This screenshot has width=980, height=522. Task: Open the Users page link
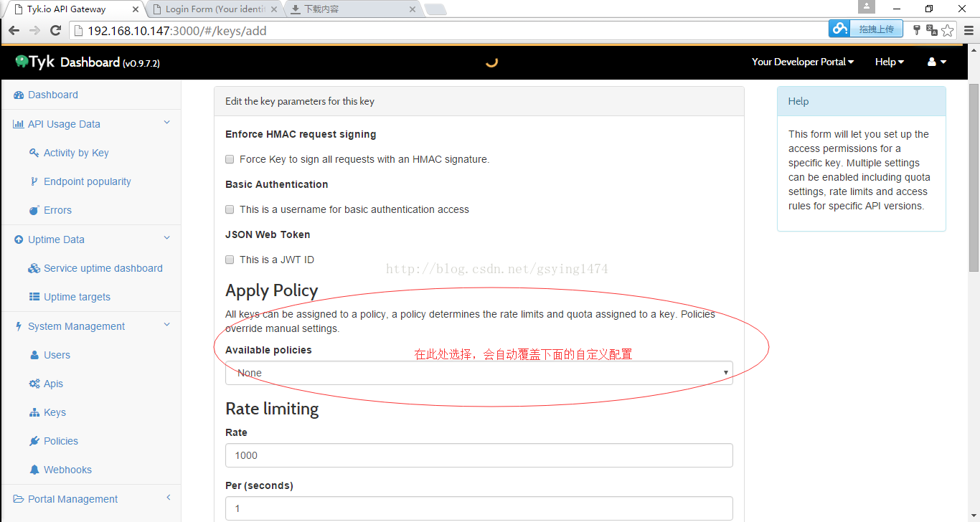pos(57,355)
